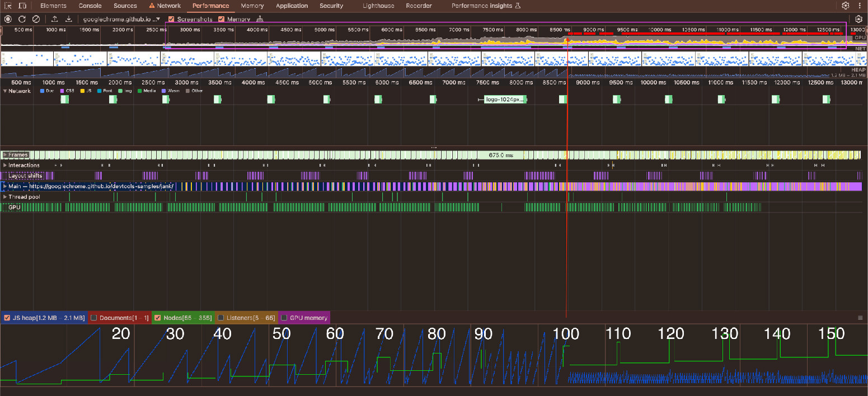
Task: Enable the GPU memory counter checkbox
Action: 284,318
